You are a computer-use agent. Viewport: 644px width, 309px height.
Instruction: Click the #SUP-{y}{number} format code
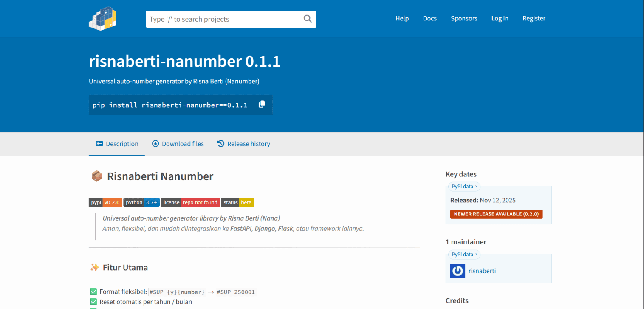[x=177, y=292]
